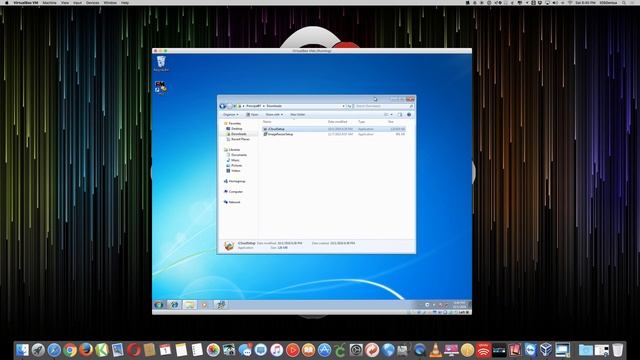Click Windows Explorer taskbar icon
Viewport: 640px width, 360px height.
click(189, 305)
